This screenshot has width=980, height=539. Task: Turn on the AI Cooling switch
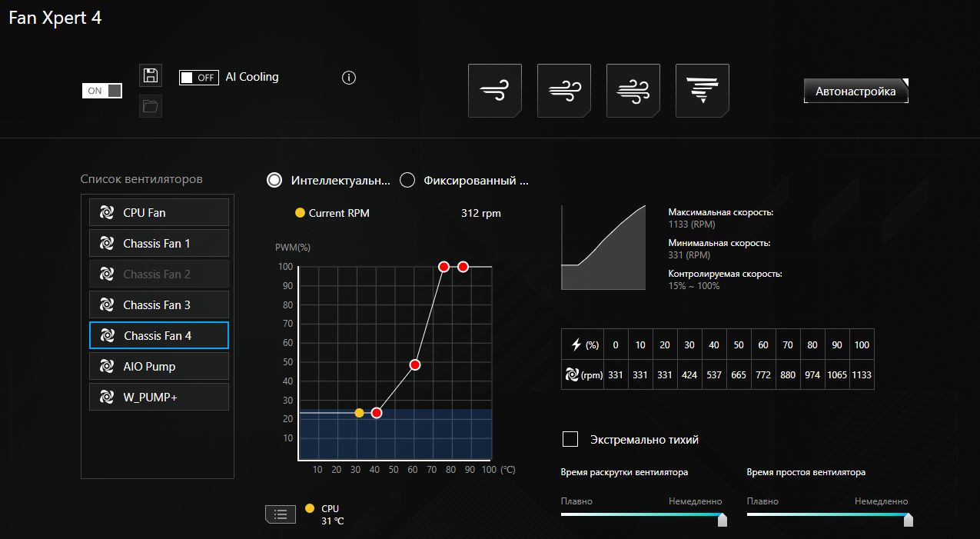tap(199, 78)
